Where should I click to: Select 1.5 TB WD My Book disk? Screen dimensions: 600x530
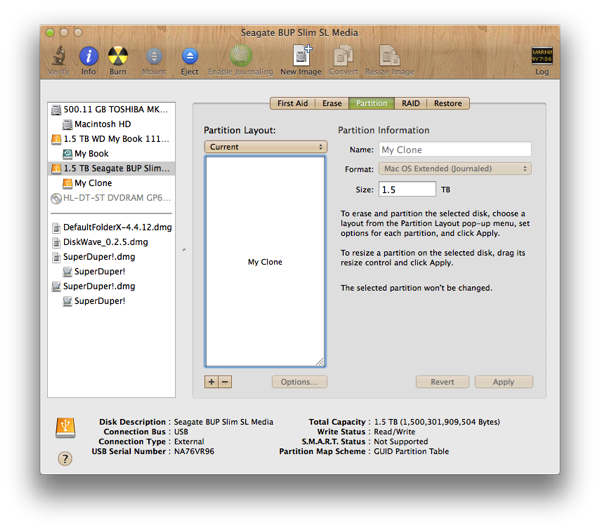click(111, 139)
